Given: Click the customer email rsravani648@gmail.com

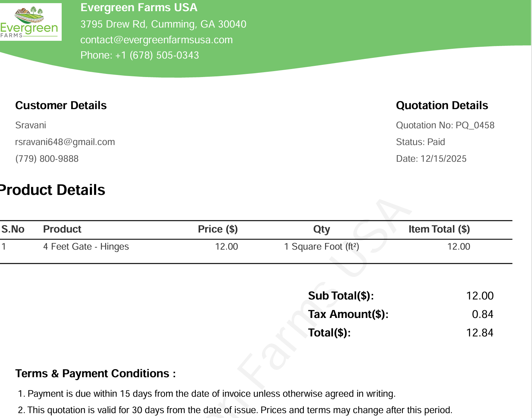Looking at the screenshot, I should [65, 142].
